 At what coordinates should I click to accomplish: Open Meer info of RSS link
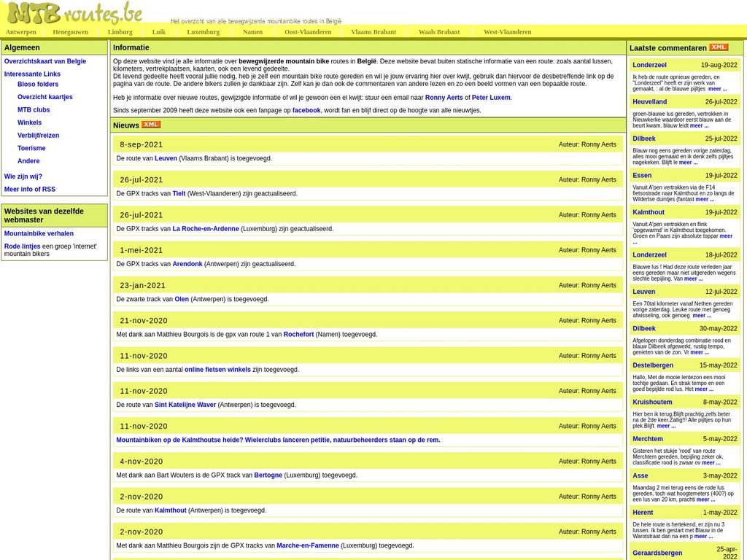tap(29, 189)
